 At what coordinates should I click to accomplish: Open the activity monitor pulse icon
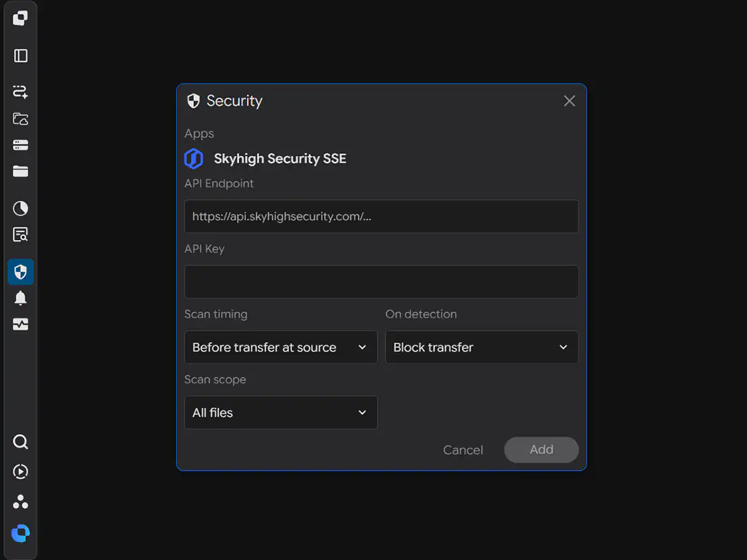21,325
